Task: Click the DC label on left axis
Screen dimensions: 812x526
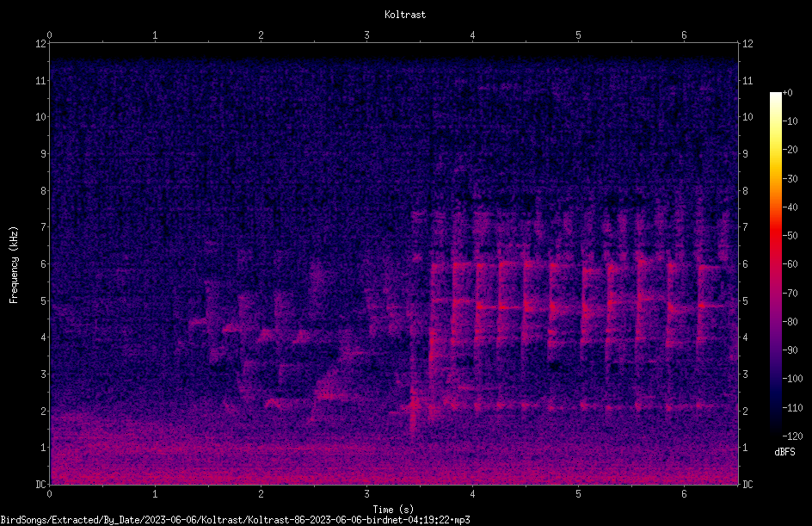Action: pyautogui.click(x=41, y=485)
